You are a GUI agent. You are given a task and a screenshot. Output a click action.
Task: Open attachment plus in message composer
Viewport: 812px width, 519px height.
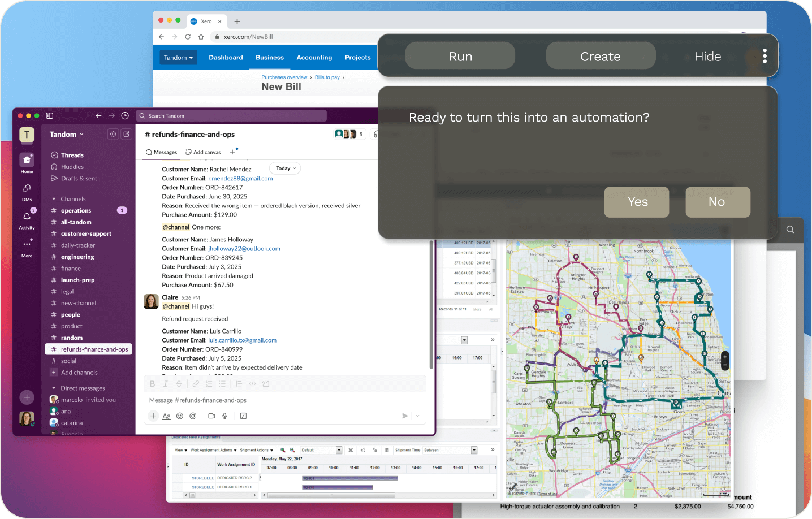point(153,416)
